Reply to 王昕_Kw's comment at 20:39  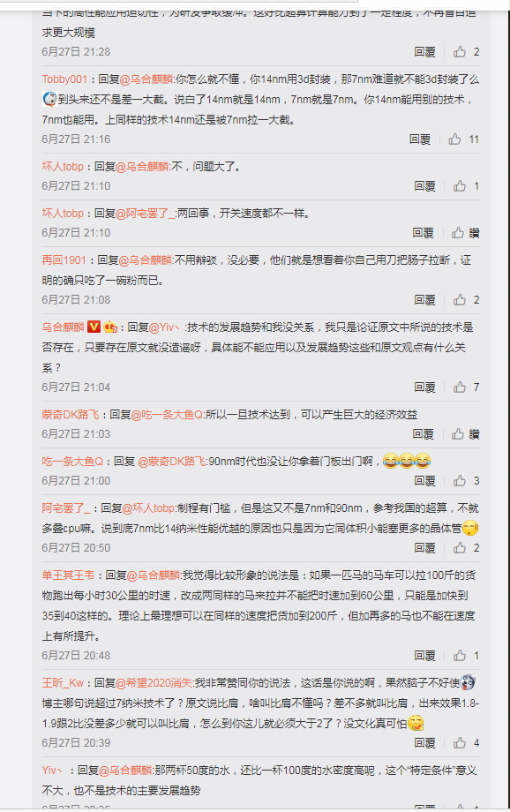pyautogui.click(x=425, y=742)
